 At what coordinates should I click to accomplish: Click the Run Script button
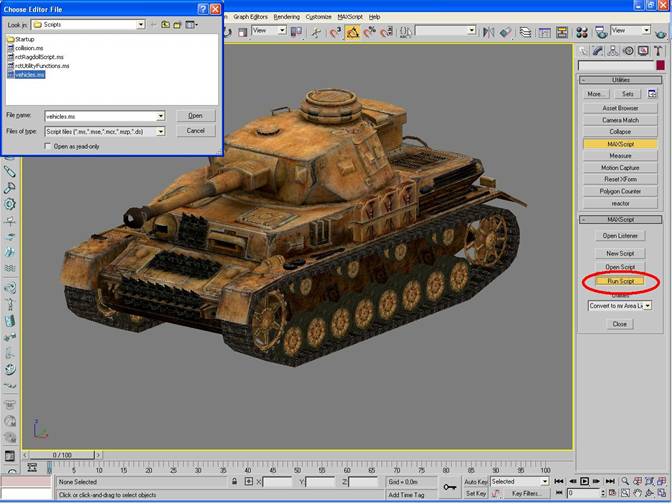pyautogui.click(x=620, y=281)
